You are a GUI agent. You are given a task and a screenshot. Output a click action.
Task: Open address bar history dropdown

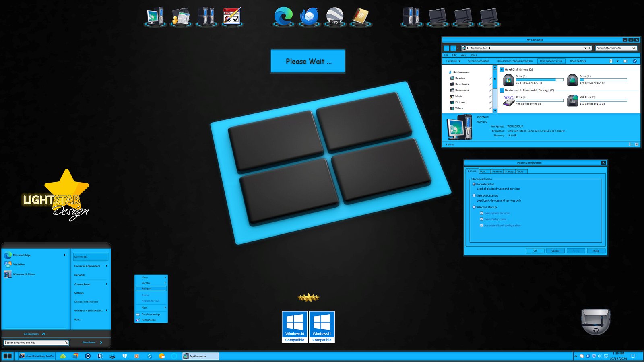(x=585, y=48)
